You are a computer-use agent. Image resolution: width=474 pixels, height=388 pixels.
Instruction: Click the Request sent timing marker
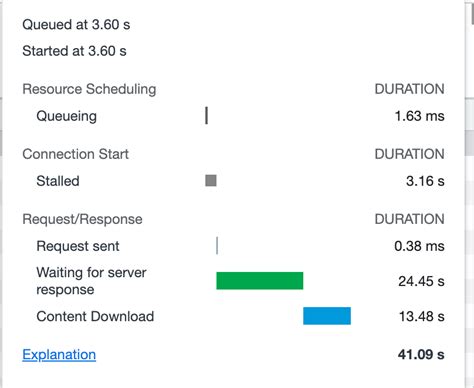pos(217,246)
